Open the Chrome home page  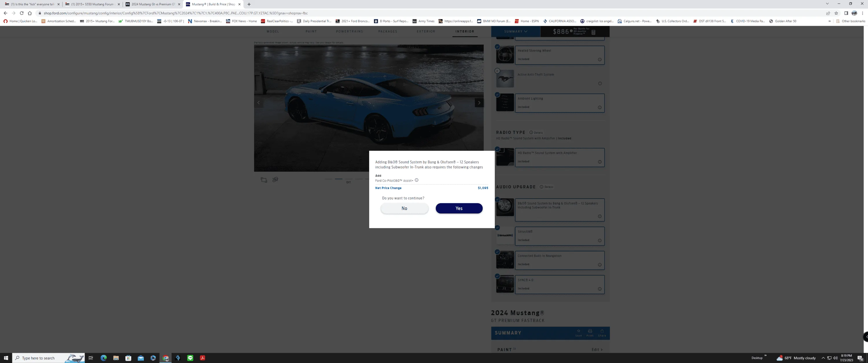[30, 13]
